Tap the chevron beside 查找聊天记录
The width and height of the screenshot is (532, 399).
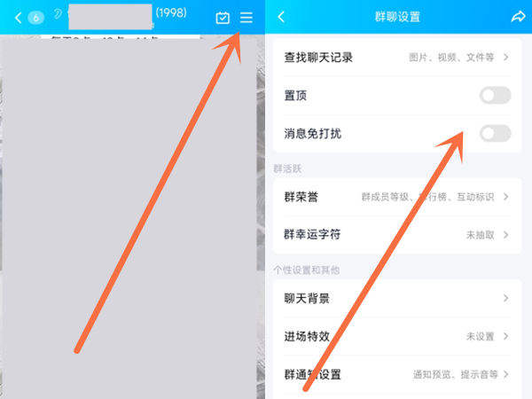tap(506, 58)
